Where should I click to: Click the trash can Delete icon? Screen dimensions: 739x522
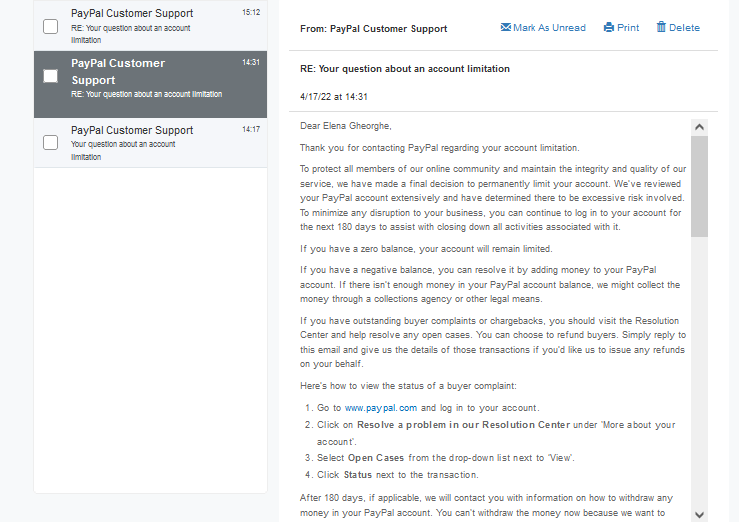coord(661,27)
